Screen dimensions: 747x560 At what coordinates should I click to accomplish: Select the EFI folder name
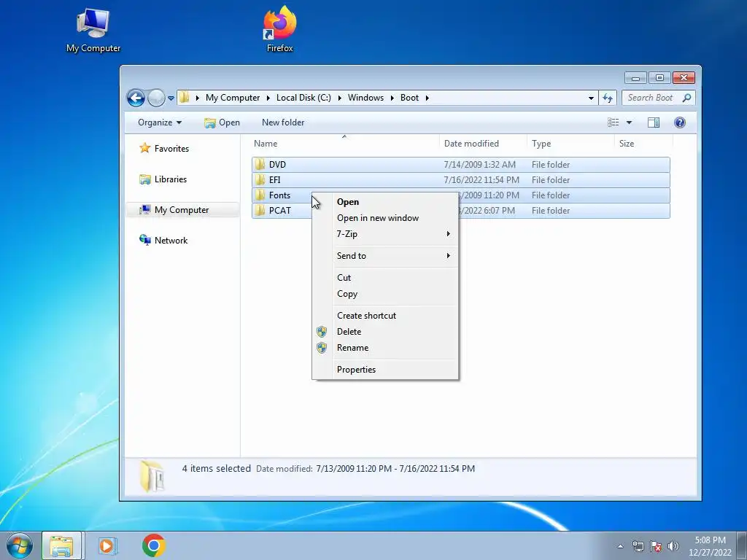[274, 180]
